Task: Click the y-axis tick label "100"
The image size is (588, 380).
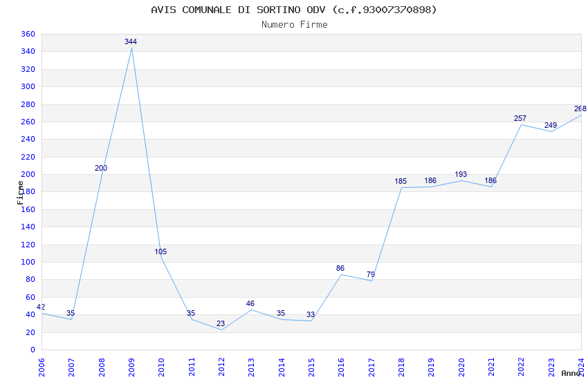Action: 28,262
